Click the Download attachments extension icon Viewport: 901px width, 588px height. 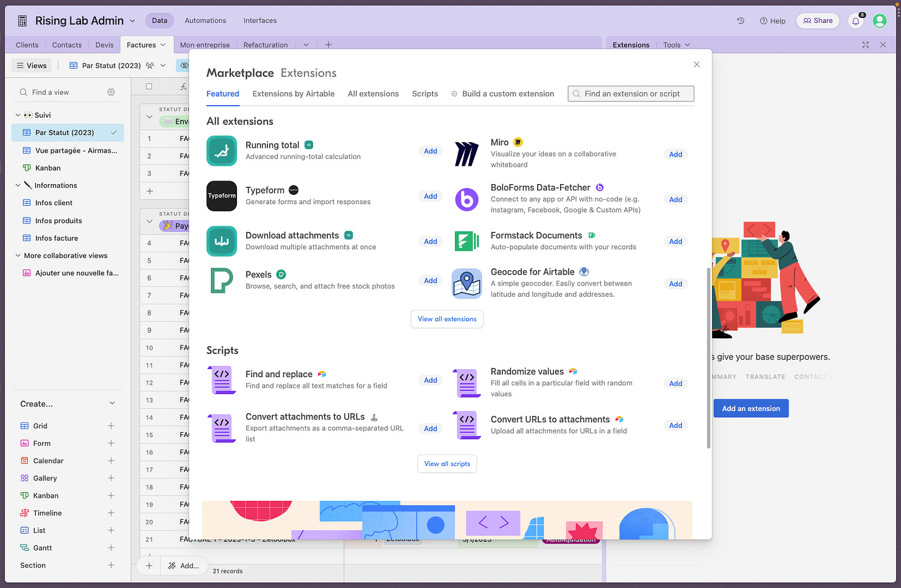tap(222, 241)
